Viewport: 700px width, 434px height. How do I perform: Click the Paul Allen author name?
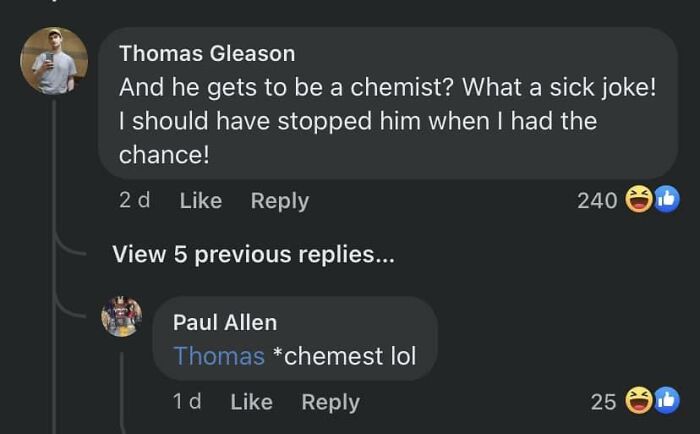[225, 322]
